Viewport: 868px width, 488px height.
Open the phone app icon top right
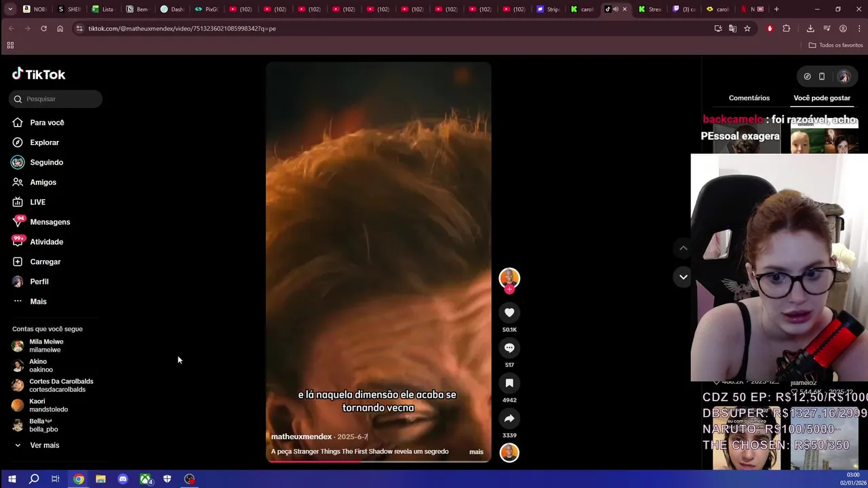(822, 77)
